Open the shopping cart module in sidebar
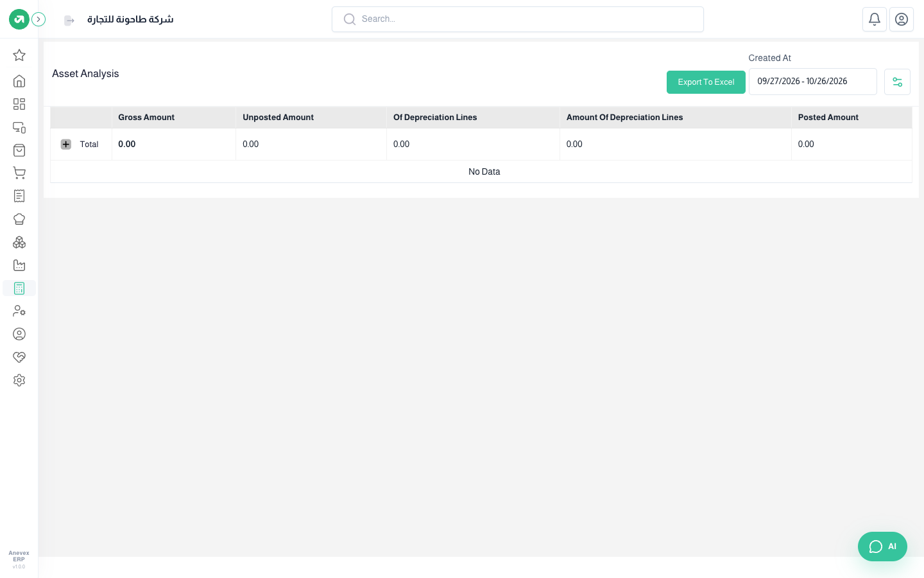 [19, 173]
